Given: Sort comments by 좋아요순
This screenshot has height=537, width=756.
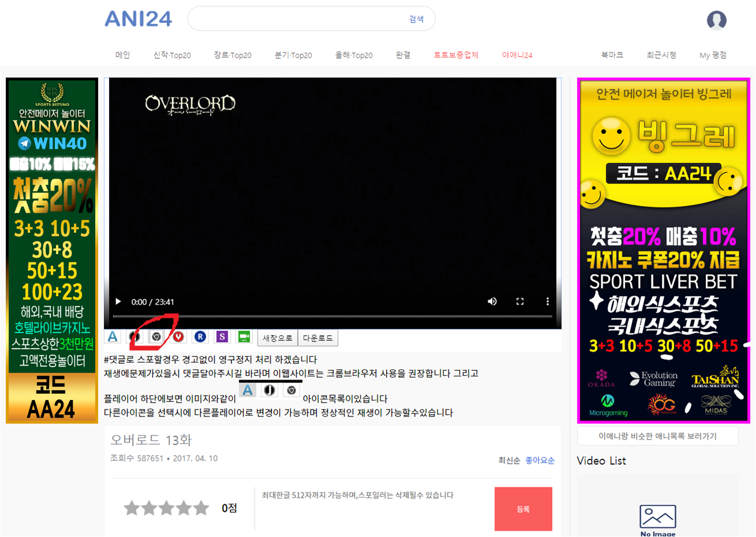Looking at the screenshot, I should (x=540, y=460).
